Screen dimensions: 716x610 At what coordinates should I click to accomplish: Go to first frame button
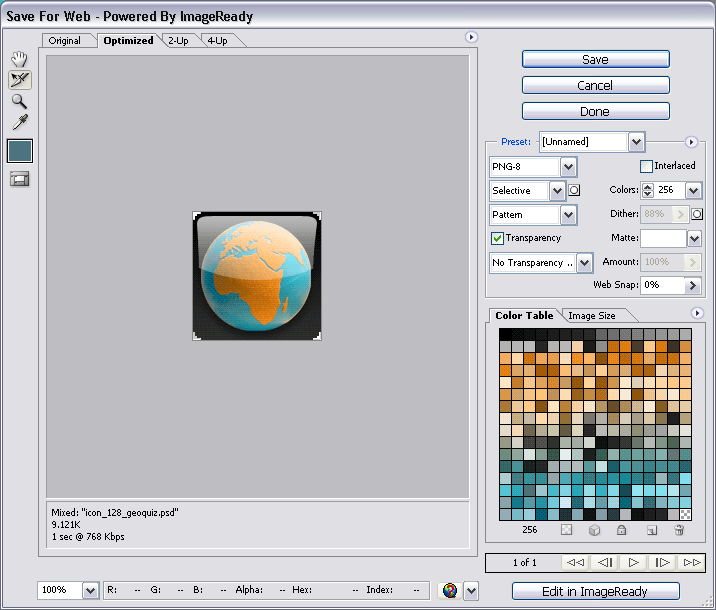575,563
